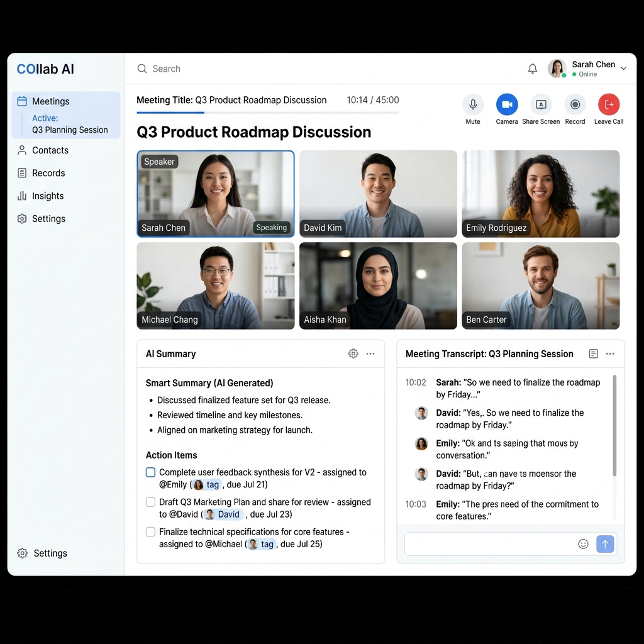Seek on the meeting progress bar
The image size is (644, 644).
[268, 112]
